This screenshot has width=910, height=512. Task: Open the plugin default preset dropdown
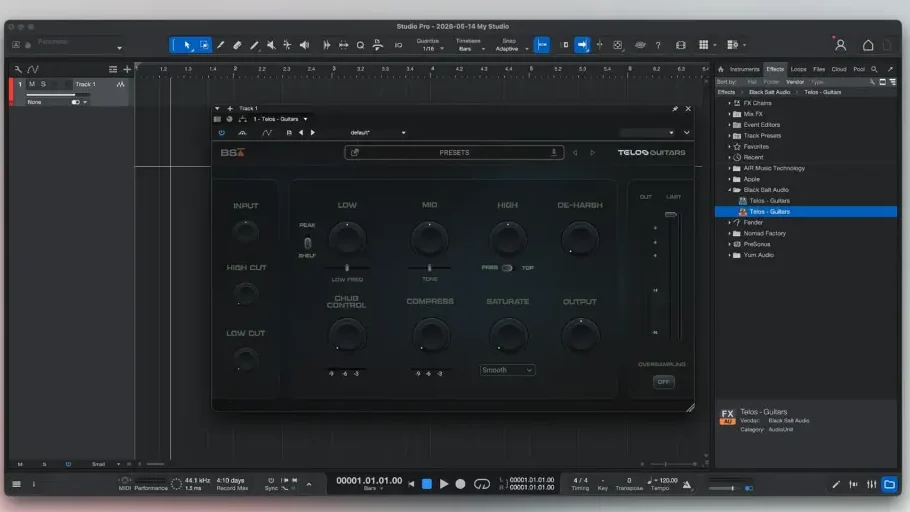click(377, 133)
